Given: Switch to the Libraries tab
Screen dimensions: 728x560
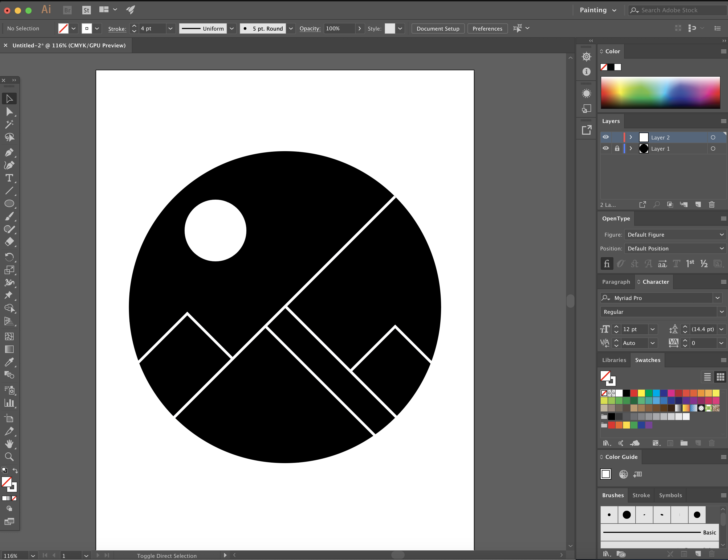Looking at the screenshot, I should click(x=614, y=360).
